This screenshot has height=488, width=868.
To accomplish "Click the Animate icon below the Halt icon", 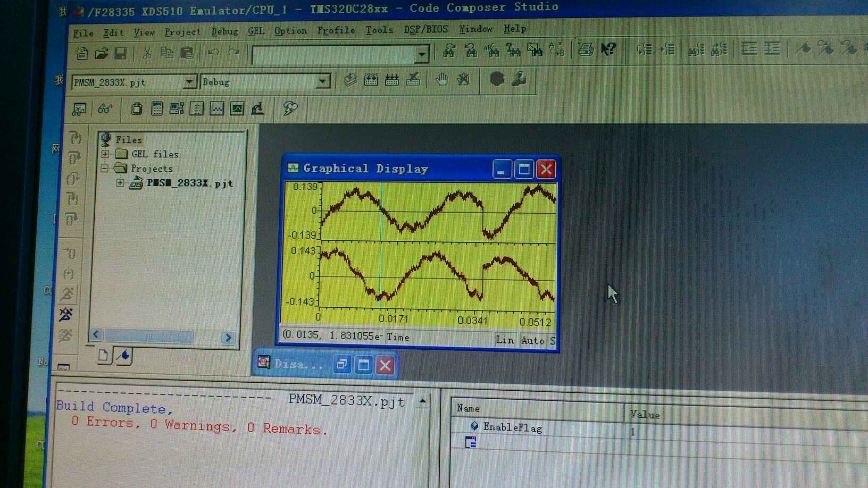I will tap(65, 335).
